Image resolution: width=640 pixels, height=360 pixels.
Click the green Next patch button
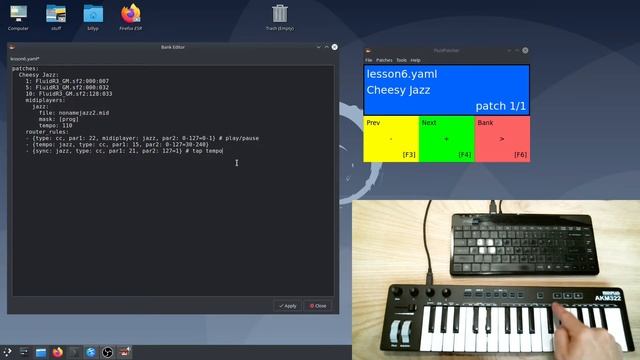click(447, 139)
